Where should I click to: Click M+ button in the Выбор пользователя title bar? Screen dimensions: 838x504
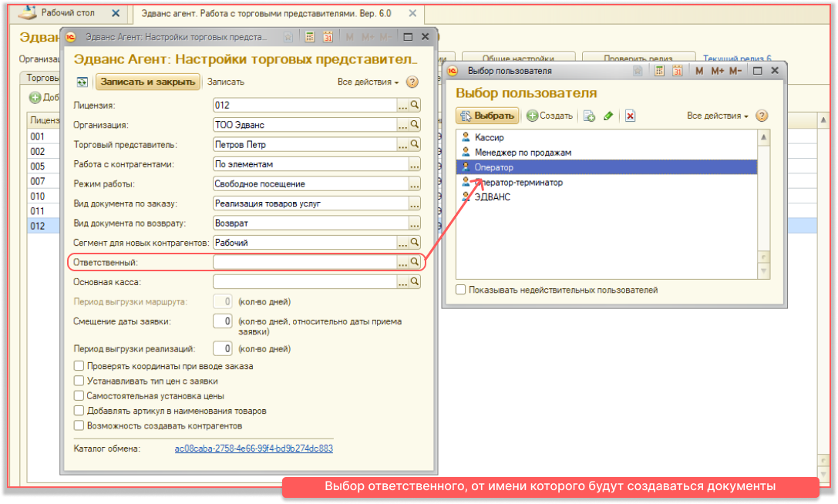[717, 71]
